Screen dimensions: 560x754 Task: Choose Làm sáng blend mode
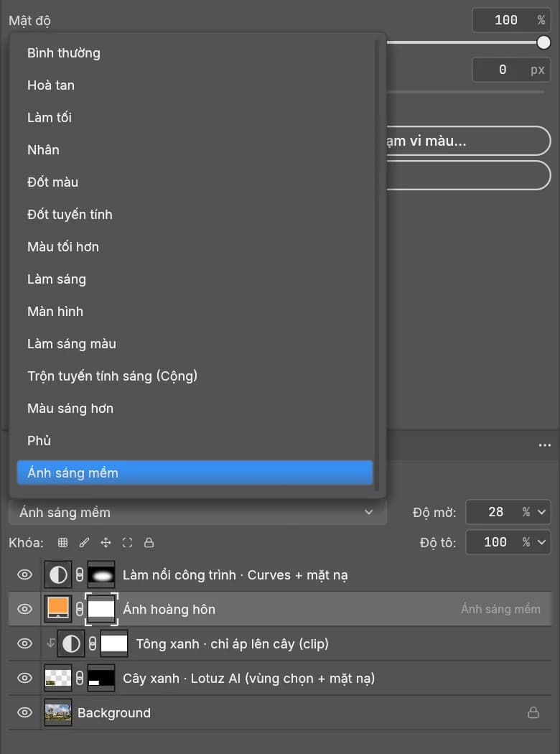point(195,279)
